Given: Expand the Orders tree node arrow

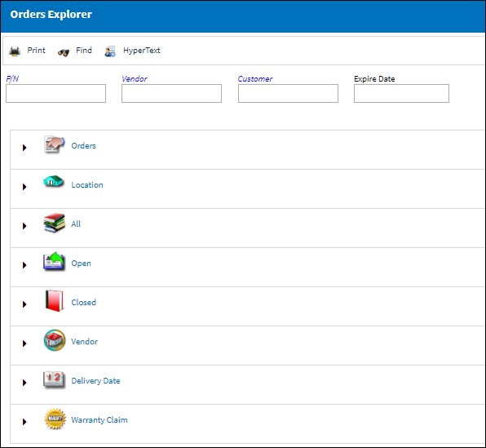Looking at the screenshot, I should pyautogui.click(x=24, y=148).
